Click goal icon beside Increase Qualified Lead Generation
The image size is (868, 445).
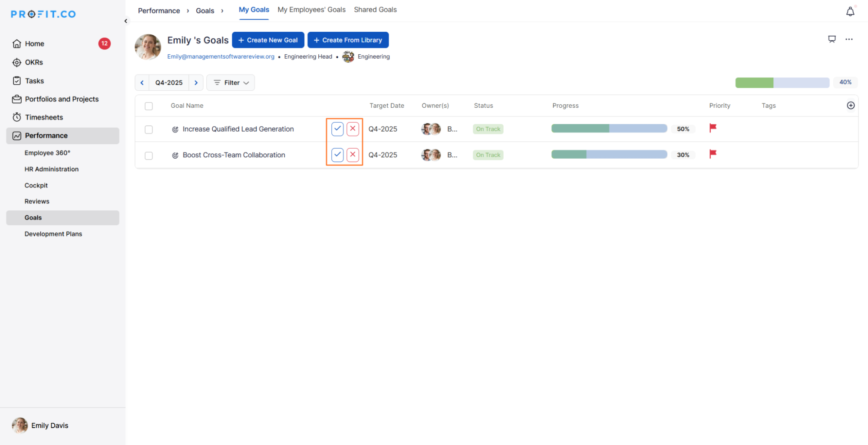click(x=175, y=130)
